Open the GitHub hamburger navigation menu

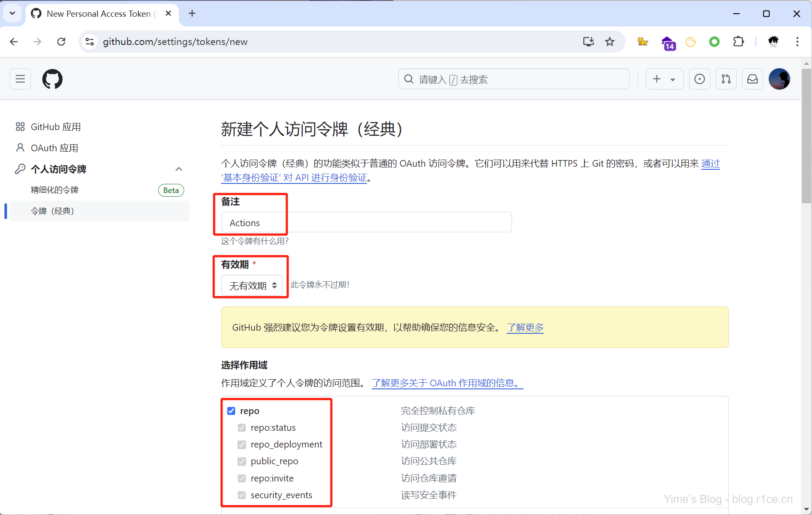click(x=20, y=79)
